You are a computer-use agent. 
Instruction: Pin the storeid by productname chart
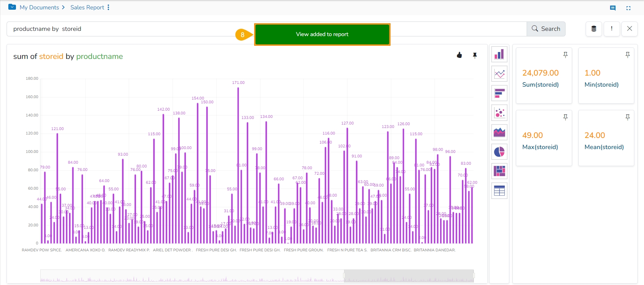pyautogui.click(x=475, y=55)
